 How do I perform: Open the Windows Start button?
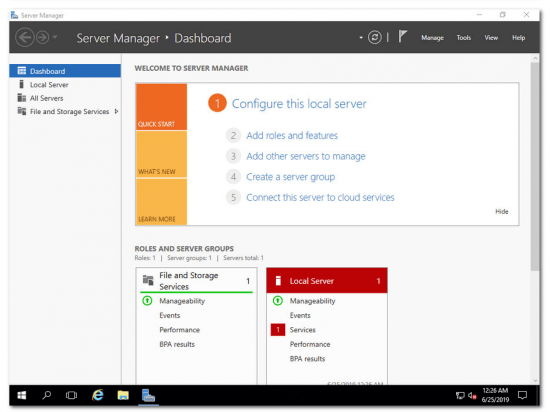click(x=22, y=395)
